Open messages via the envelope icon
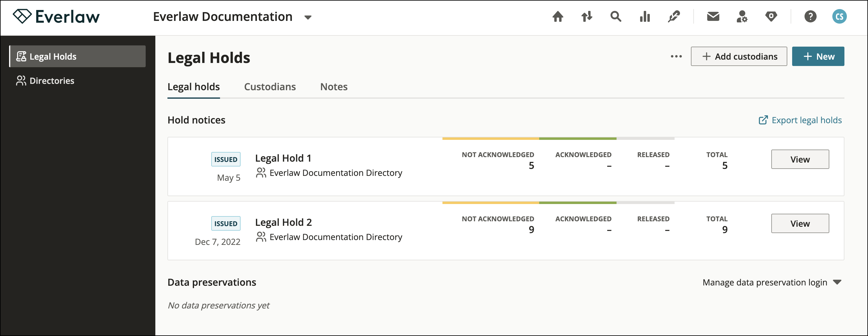The image size is (868, 336). [713, 16]
